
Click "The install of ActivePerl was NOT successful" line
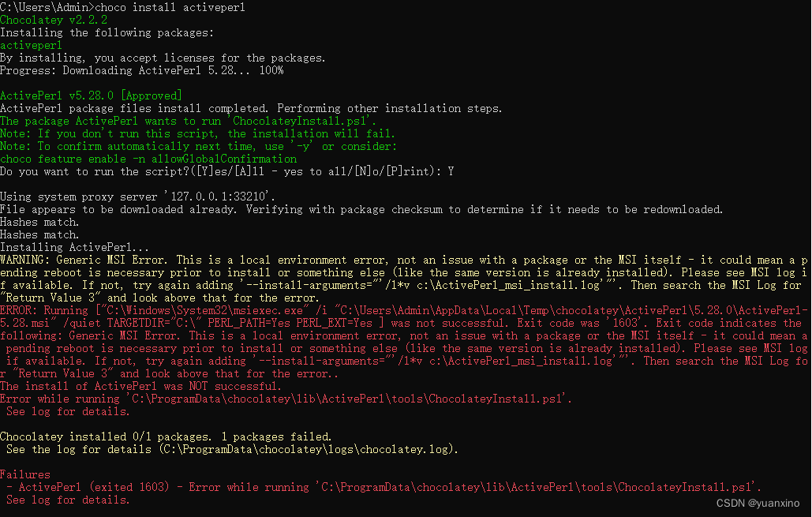tap(140, 386)
